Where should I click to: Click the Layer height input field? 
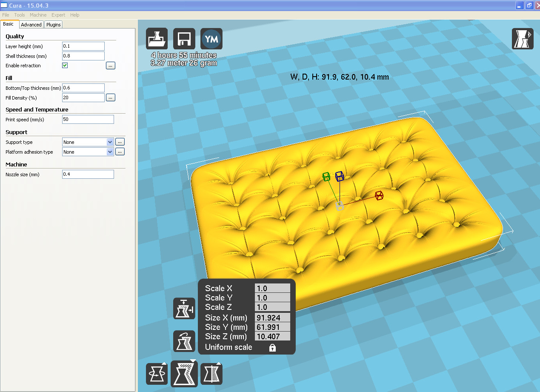(x=83, y=46)
